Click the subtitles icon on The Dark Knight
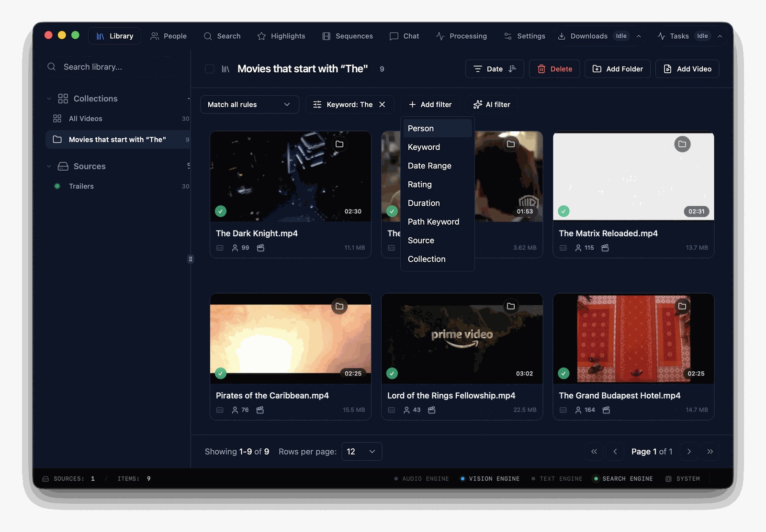The height and width of the screenshot is (532, 766). click(x=220, y=248)
